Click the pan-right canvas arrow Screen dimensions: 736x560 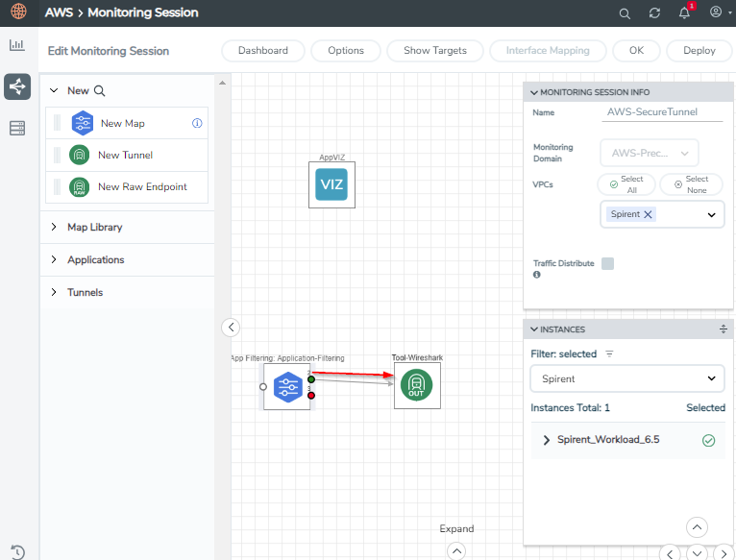[x=724, y=553]
